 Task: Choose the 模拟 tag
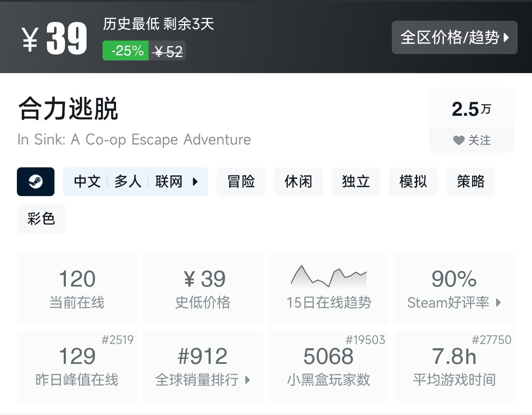coord(413,182)
